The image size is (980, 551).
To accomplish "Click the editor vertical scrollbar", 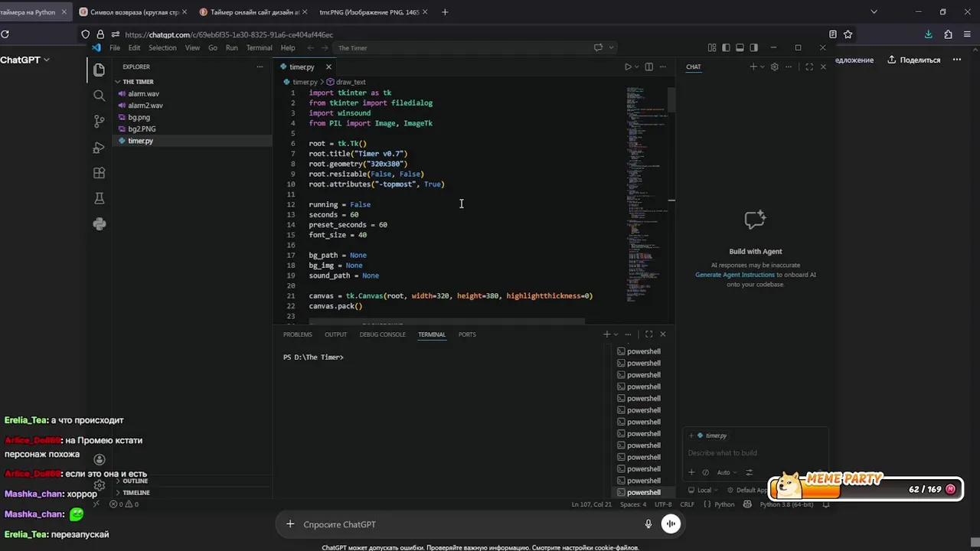I will click(671, 99).
